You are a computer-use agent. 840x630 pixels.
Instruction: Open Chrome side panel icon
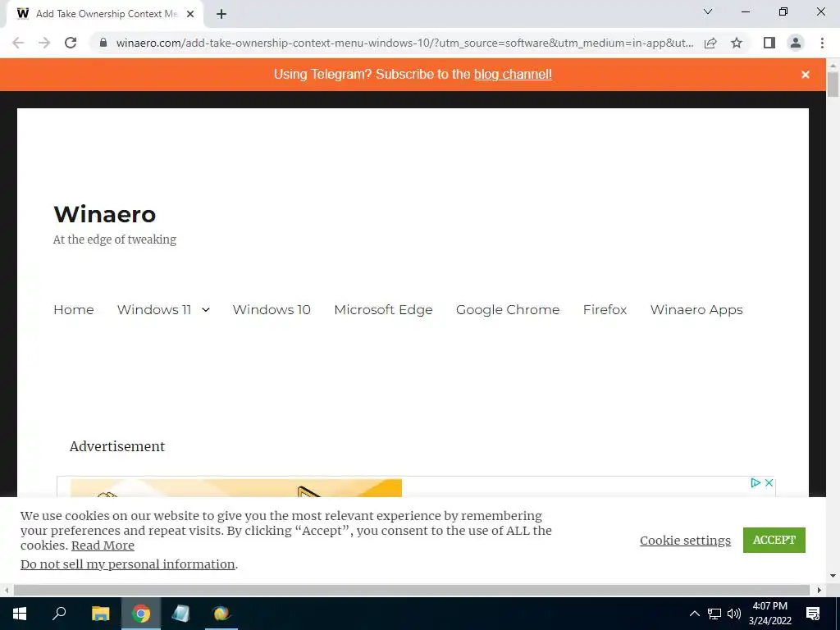769,43
